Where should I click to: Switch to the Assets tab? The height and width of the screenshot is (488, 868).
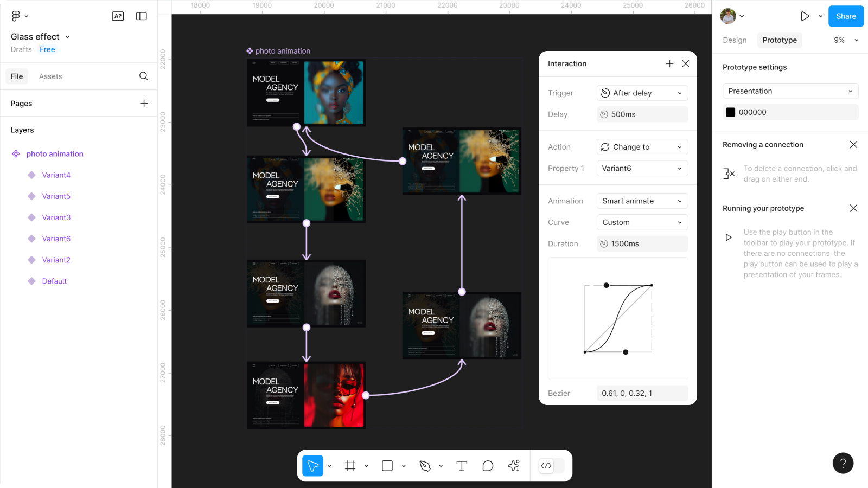[x=50, y=76]
